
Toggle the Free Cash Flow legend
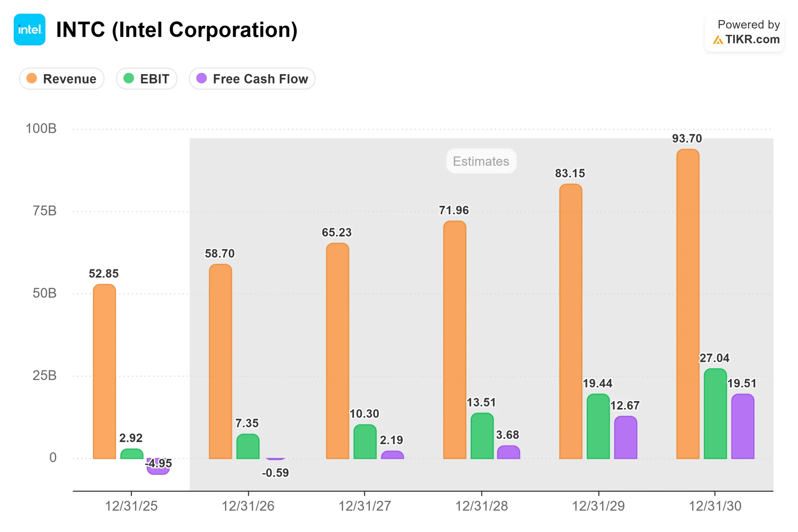(x=252, y=79)
